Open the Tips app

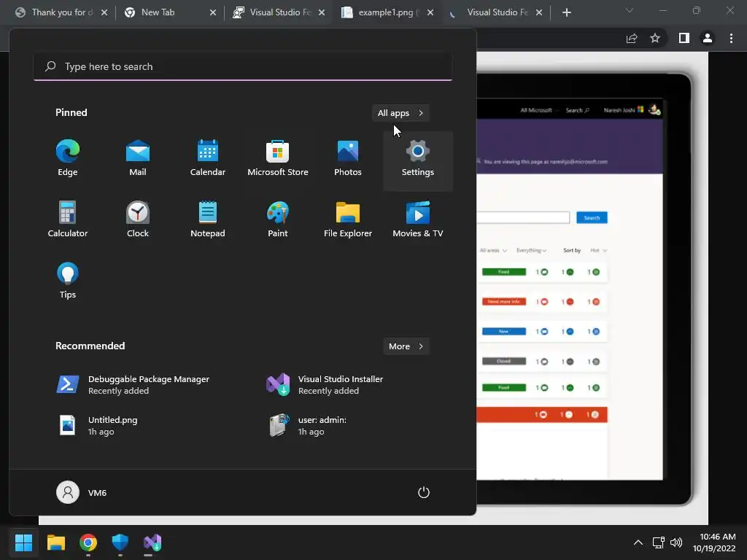click(x=68, y=281)
